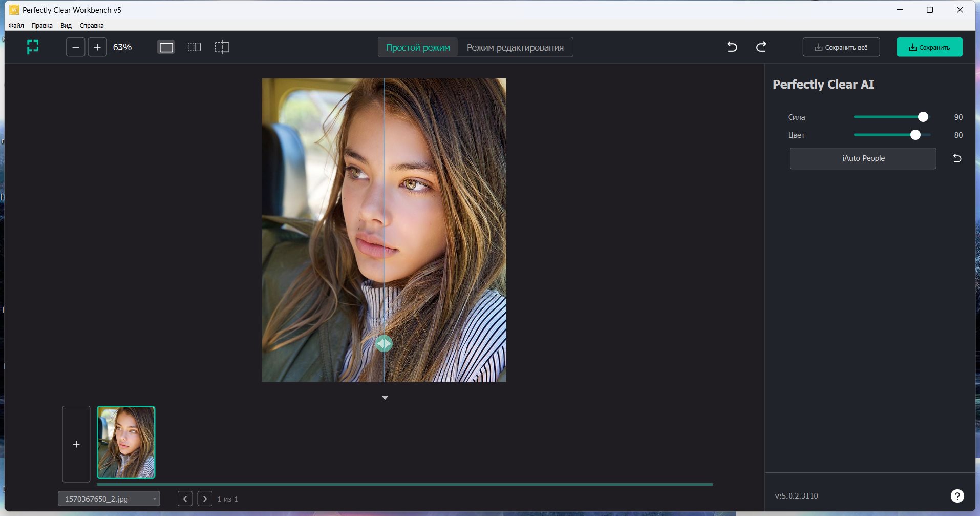Click the crop tool icon
This screenshot has height=516, width=980.
click(x=33, y=47)
